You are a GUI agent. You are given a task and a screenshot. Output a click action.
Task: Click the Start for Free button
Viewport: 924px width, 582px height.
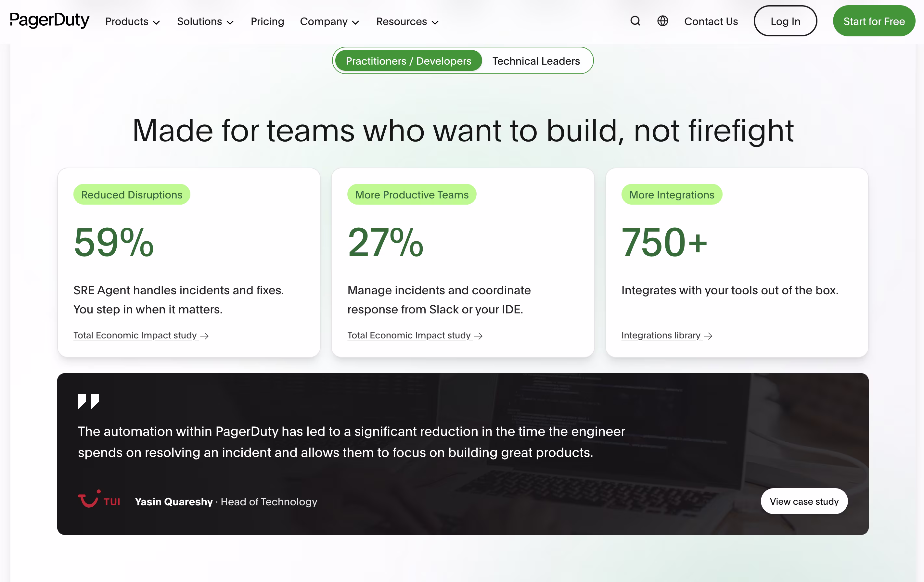pyautogui.click(x=874, y=21)
